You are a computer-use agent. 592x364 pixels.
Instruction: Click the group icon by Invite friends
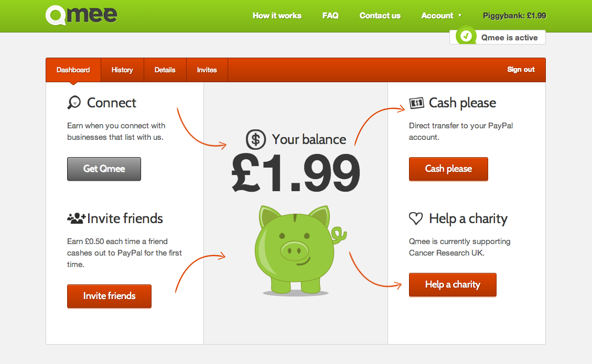click(77, 218)
